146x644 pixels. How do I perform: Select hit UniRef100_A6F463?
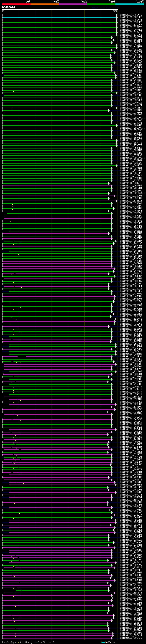[x=131, y=55]
